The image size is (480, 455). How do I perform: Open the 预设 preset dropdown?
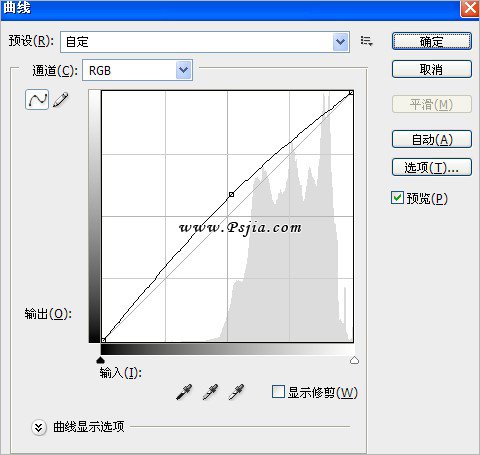[x=205, y=42]
